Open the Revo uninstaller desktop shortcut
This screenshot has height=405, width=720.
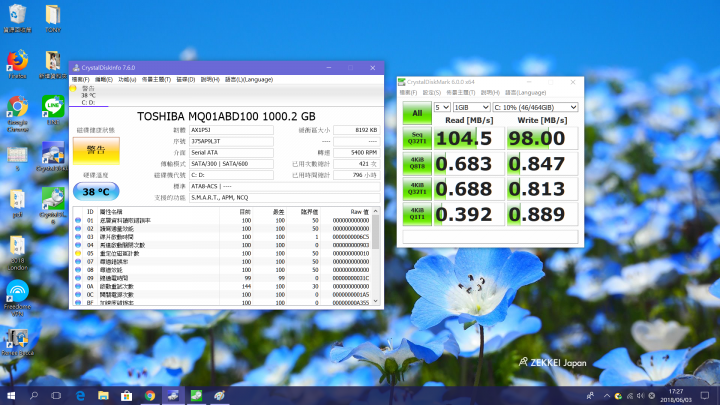pyautogui.click(x=17, y=343)
